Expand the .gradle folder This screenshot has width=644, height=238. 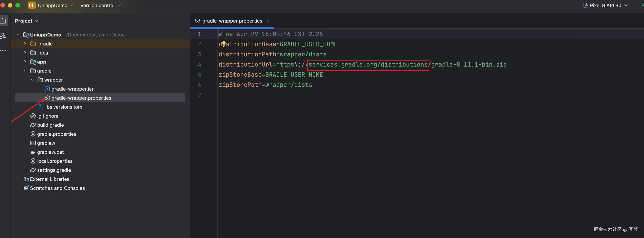coord(25,44)
